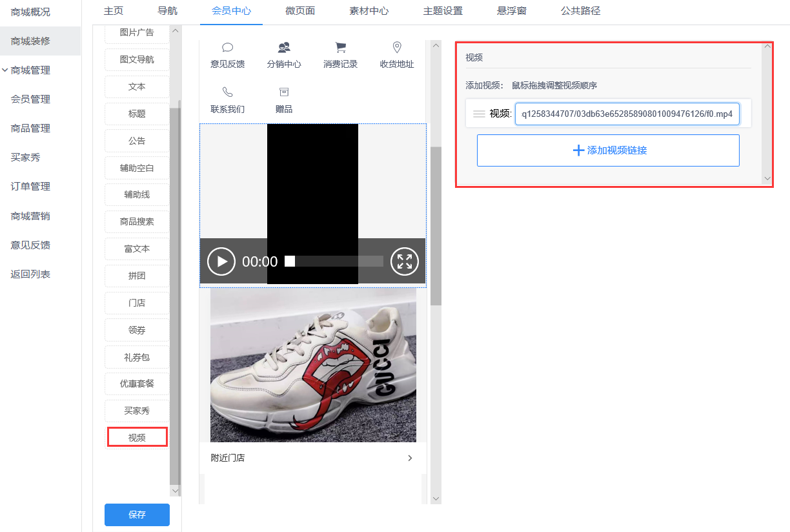790x532 pixels.
Task: Add the 门店 component
Action: pyautogui.click(x=137, y=303)
